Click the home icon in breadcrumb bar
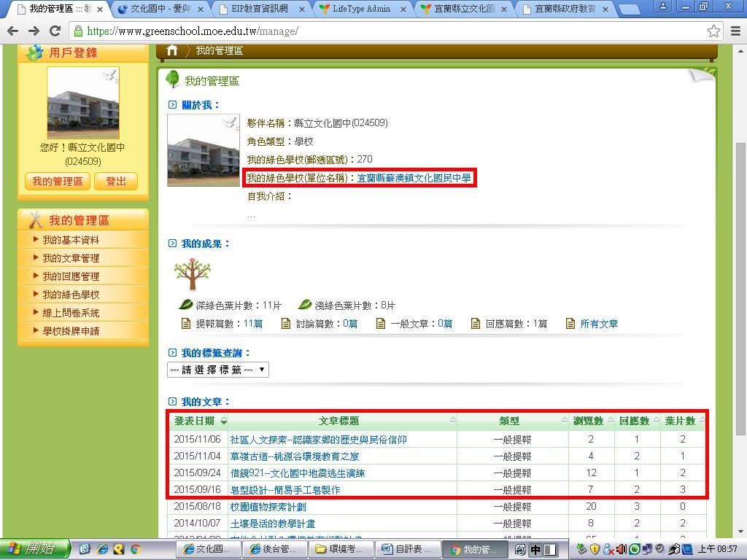Image resolution: width=747 pixels, height=560 pixels. (x=172, y=50)
